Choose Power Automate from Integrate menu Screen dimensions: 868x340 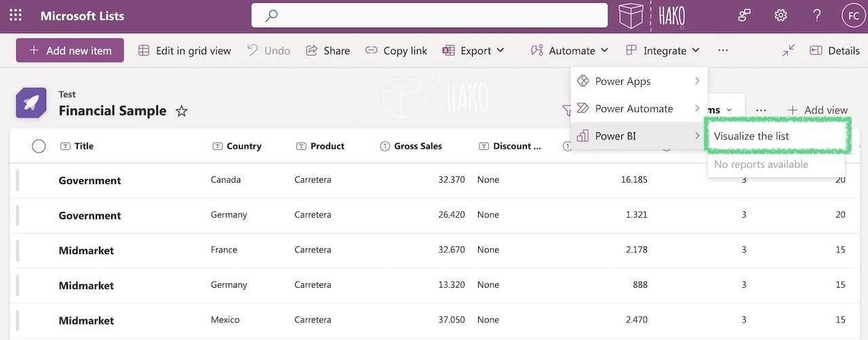point(639,109)
